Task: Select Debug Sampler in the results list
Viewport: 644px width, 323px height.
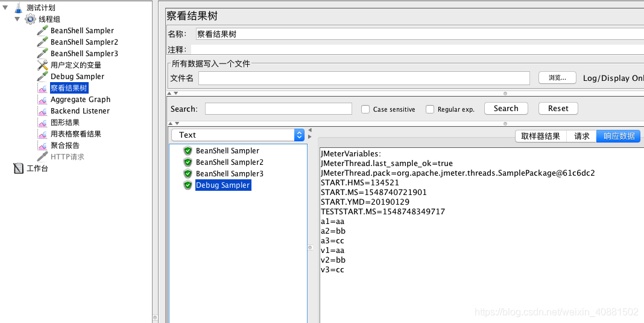Action: click(x=223, y=185)
